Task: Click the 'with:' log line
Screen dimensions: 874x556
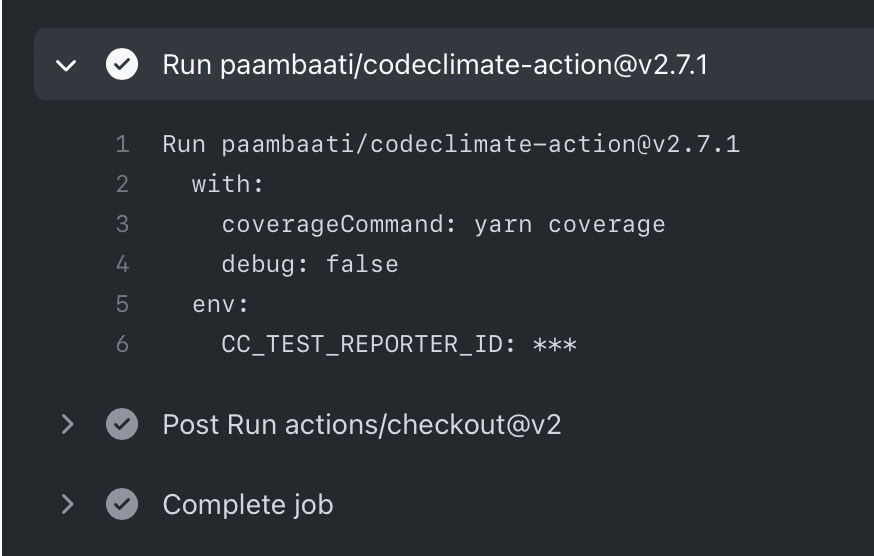Action: pos(227,184)
